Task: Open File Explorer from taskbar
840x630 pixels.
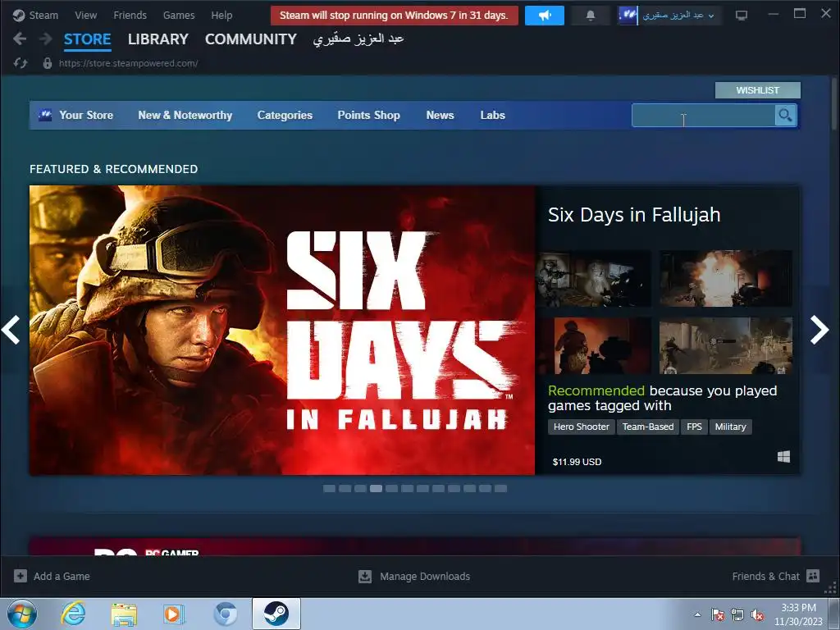Action: pos(124,614)
